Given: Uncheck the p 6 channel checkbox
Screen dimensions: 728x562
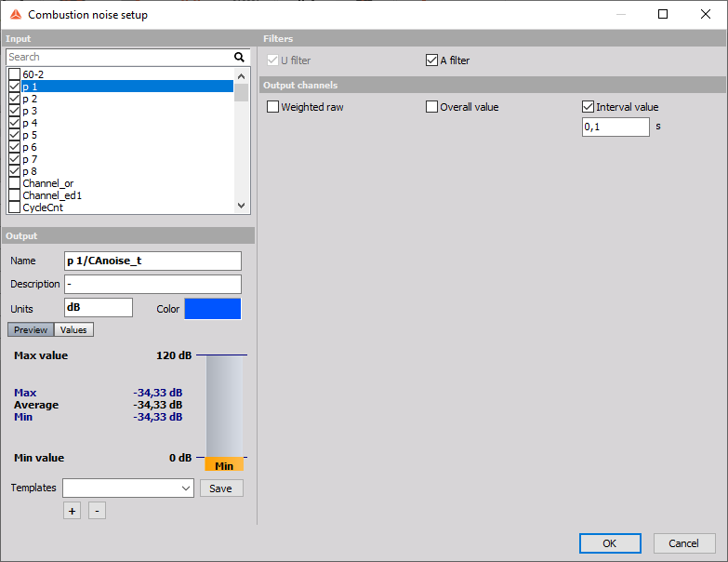Looking at the screenshot, I should [14, 146].
